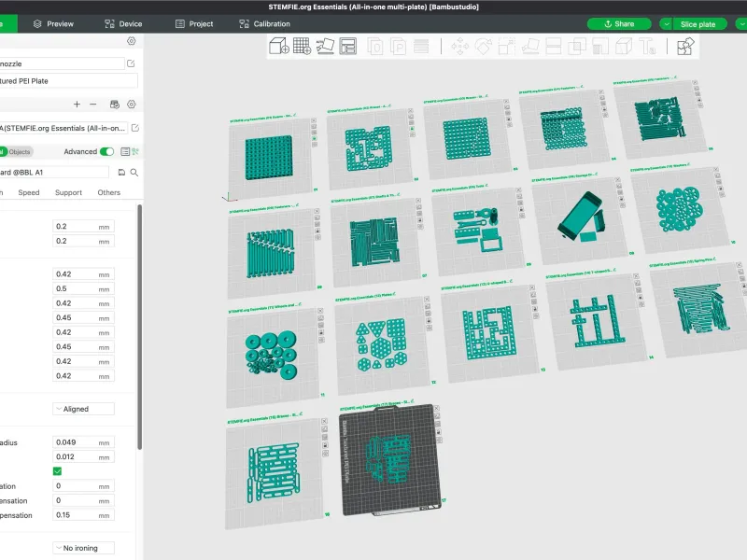Click the 0.5 mm line width field

pyautogui.click(x=83, y=288)
